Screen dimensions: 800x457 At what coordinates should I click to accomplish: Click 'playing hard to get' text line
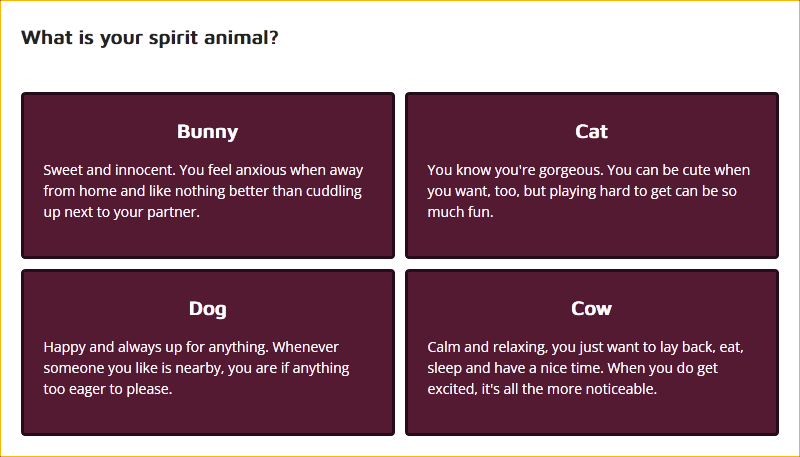click(x=582, y=191)
